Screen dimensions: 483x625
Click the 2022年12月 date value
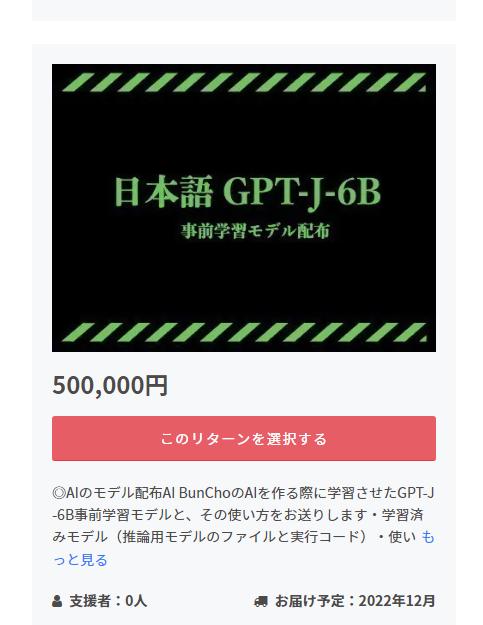point(397,601)
